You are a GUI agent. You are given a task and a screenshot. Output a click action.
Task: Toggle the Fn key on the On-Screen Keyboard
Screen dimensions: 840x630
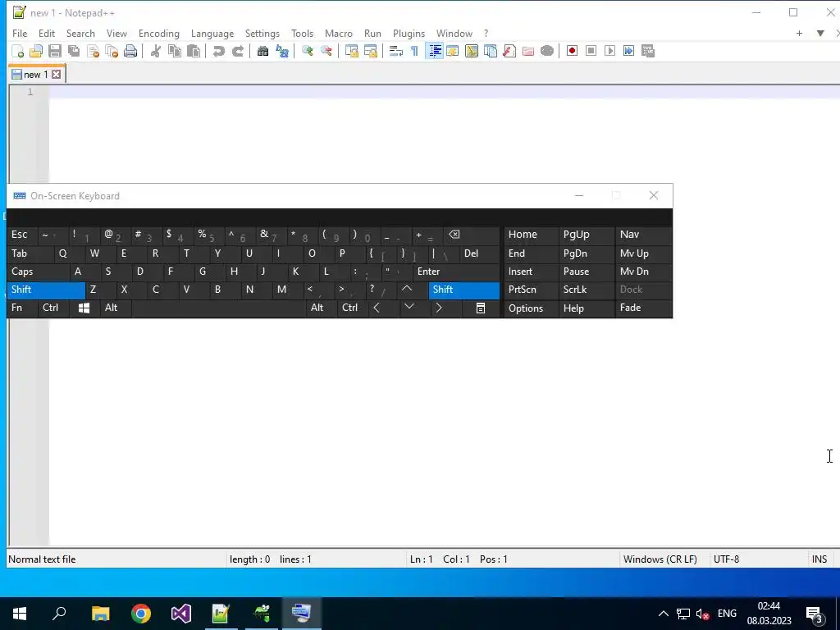click(22, 308)
